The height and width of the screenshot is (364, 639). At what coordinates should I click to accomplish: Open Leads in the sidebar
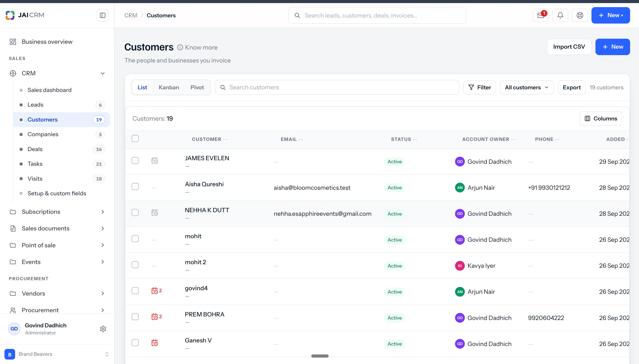coord(61,105)
